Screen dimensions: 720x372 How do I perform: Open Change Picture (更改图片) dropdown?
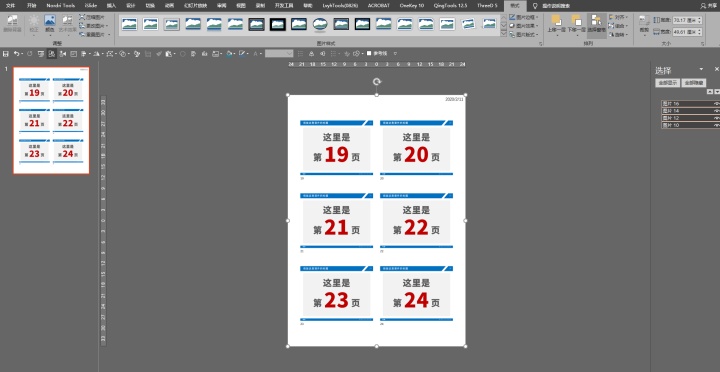click(x=94, y=26)
